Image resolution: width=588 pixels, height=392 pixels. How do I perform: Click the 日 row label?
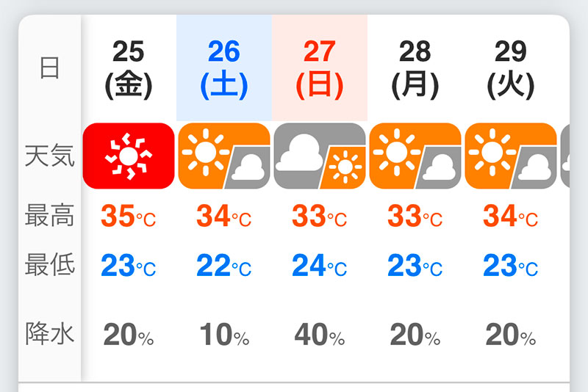coord(49,69)
